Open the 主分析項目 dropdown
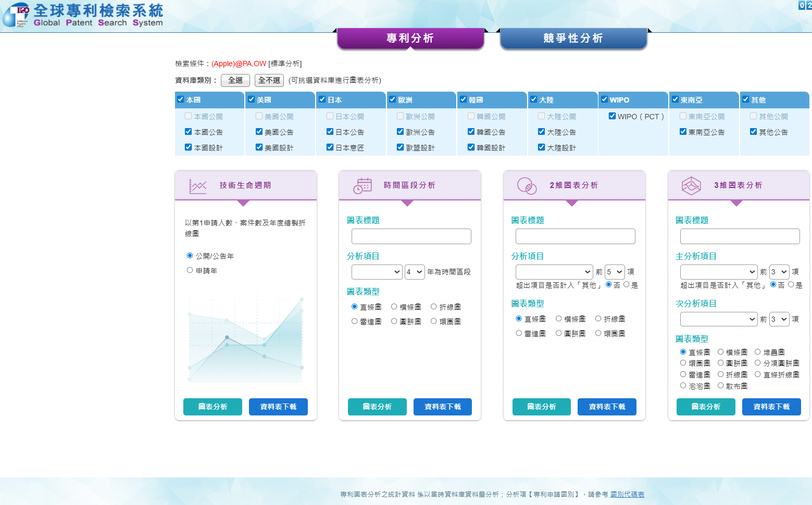This screenshot has width=812, height=505. pos(719,272)
